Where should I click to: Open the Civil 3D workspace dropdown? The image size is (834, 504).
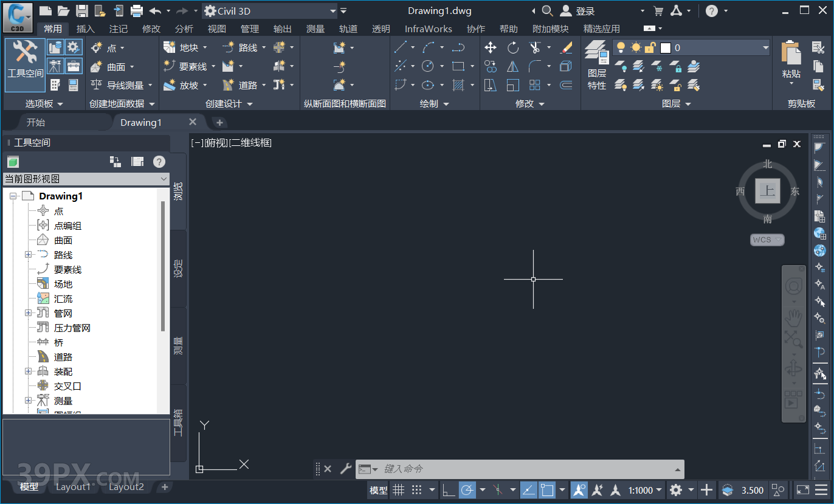[x=270, y=11]
